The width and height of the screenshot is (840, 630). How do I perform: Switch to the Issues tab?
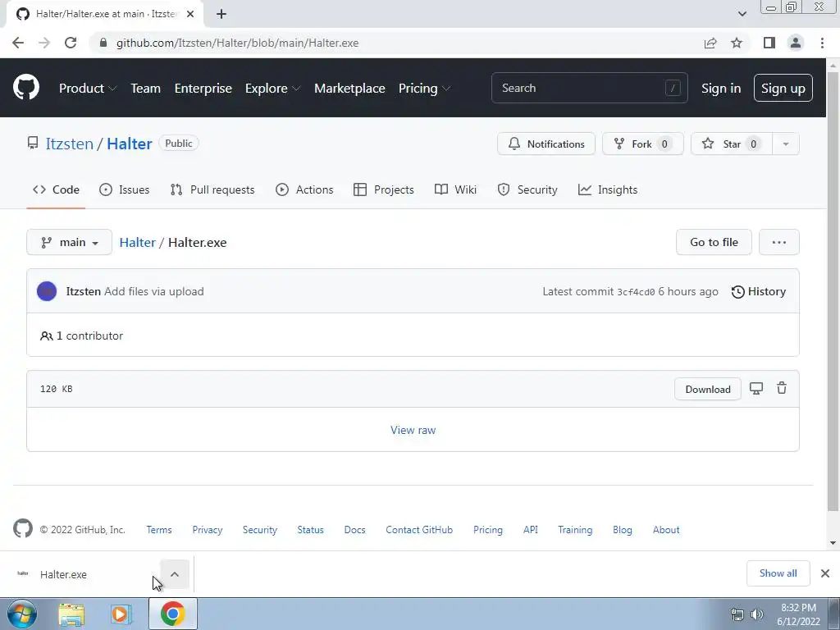125,189
